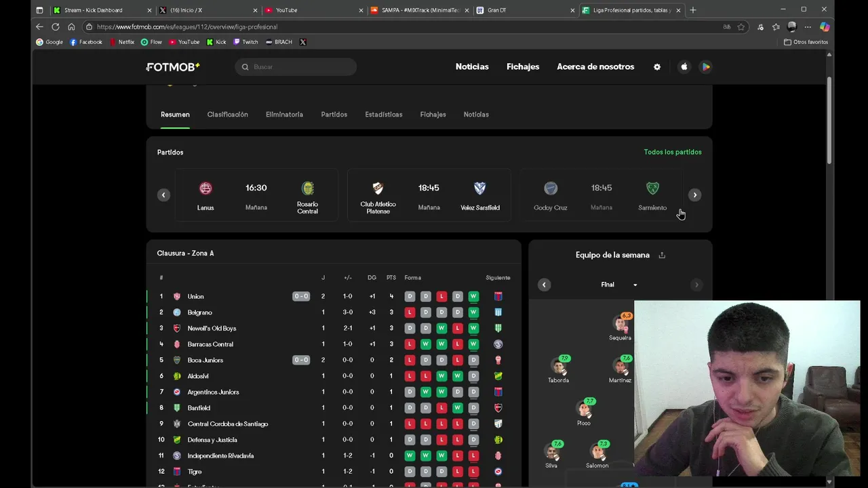Click the green W form badge for Belgrano

(x=473, y=312)
